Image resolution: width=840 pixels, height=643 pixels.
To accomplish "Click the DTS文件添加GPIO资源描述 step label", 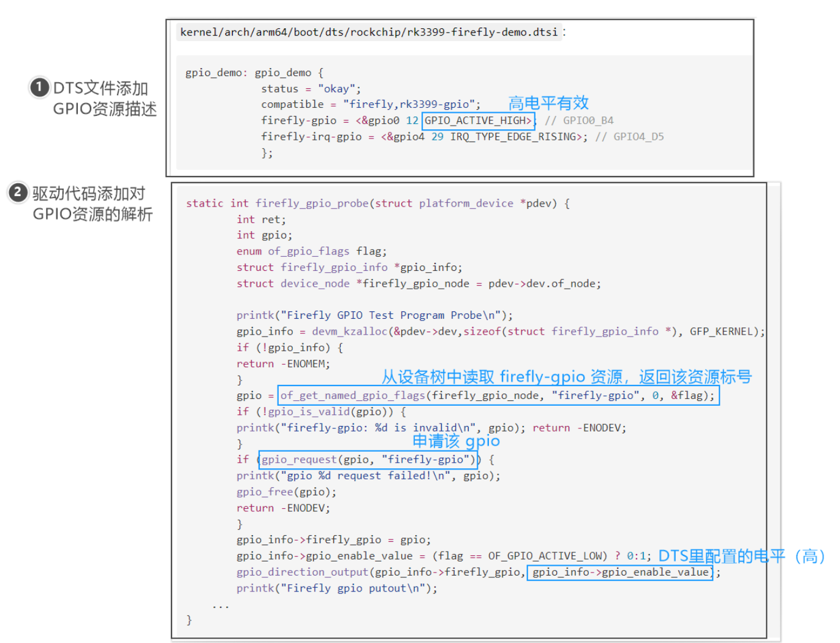I will [x=104, y=99].
